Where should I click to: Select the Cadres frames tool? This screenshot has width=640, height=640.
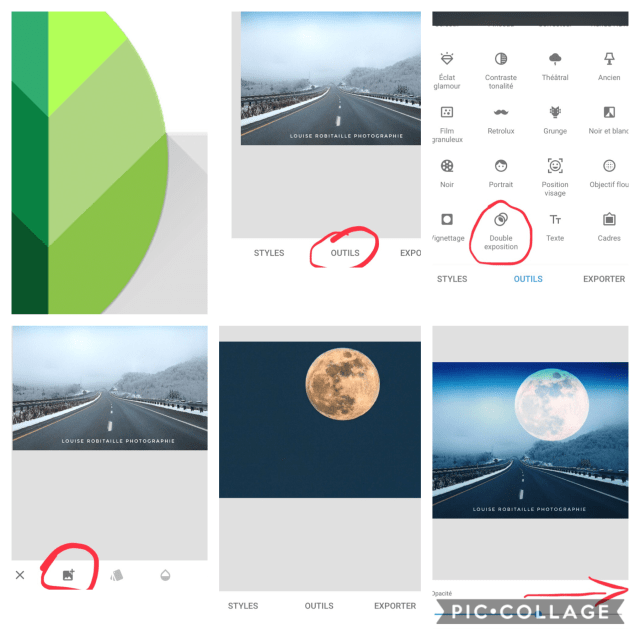(609, 227)
